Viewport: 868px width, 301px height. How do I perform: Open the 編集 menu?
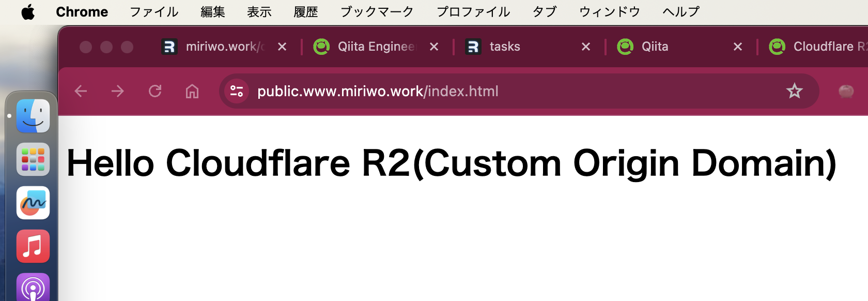tap(213, 12)
